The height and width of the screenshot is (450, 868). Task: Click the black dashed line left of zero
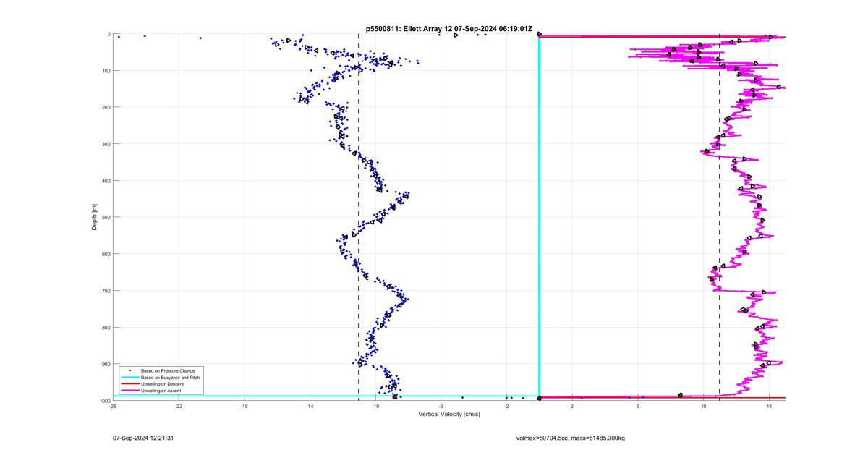359,217
